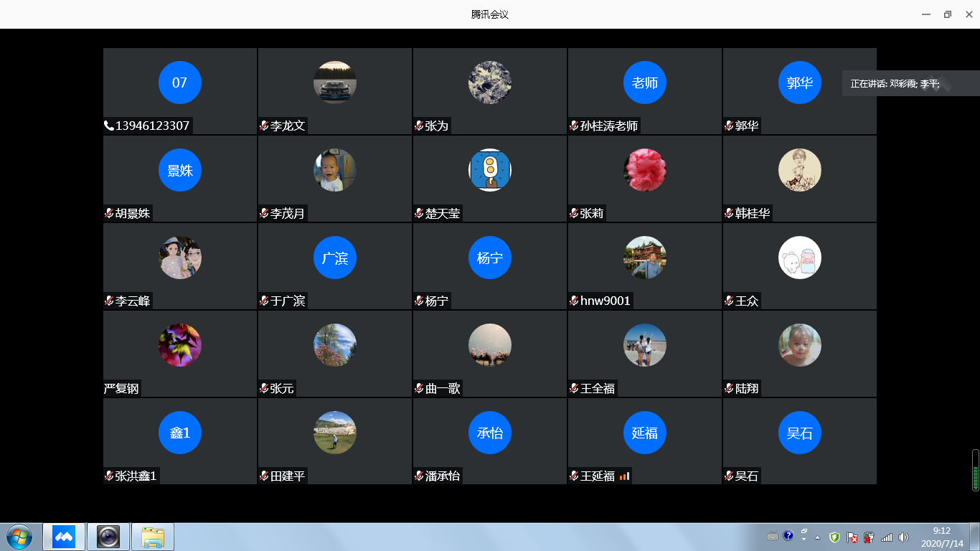The height and width of the screenshot is (551, 980).
Task: Click the muted mic icon beside 李龙文
Action: pyautogui.click(x=264, y=126)
